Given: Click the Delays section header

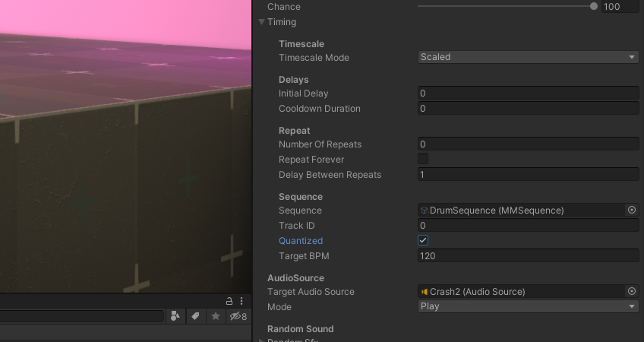Looking at the screenshot, I should [x=294, y=80].
